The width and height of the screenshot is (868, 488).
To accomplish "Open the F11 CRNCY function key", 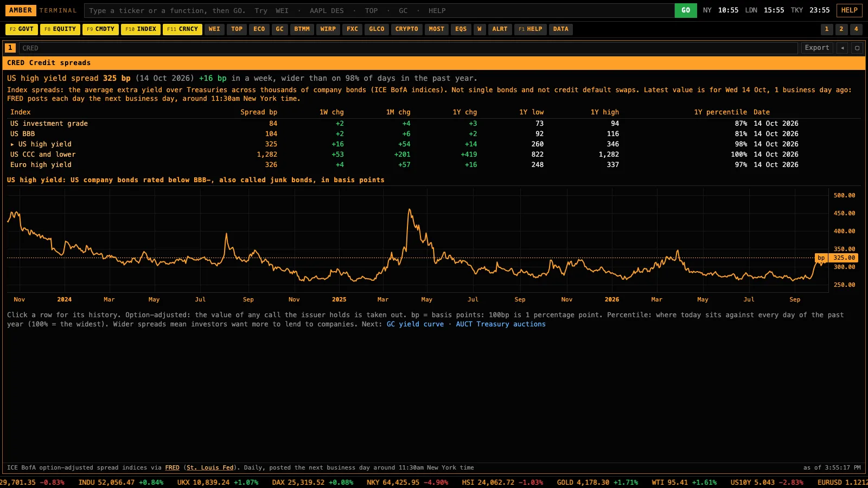I will coord(182,29).
